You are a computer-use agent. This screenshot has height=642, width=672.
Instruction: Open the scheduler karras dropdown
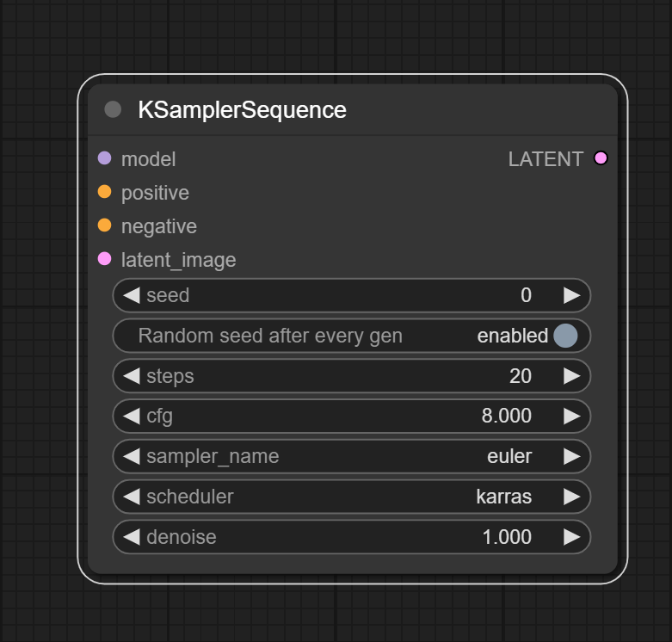(351, 497)
